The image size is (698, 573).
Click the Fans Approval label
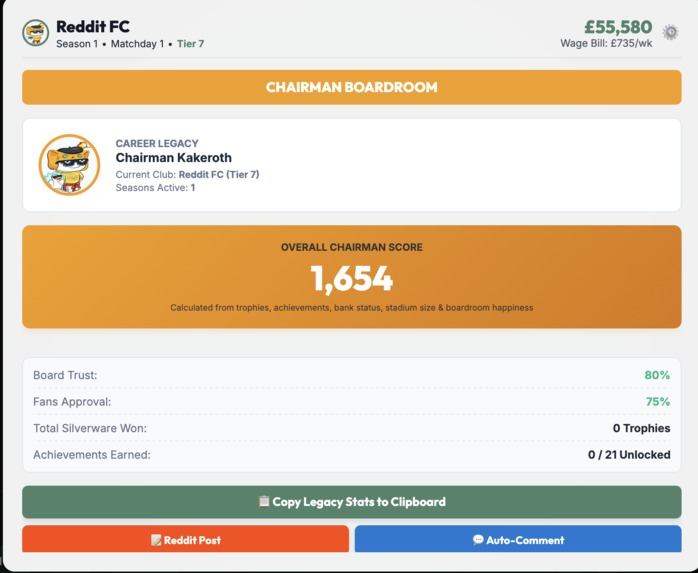72,402
